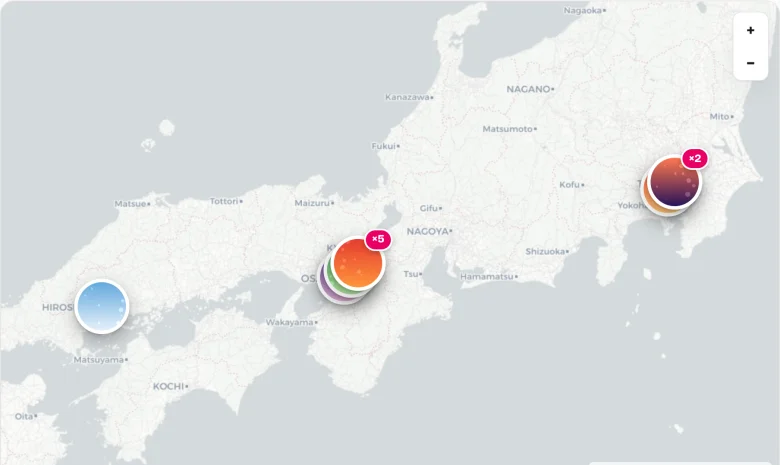
Task: Click the ×5 cluster count badge
Action: (x=378, y=239)
